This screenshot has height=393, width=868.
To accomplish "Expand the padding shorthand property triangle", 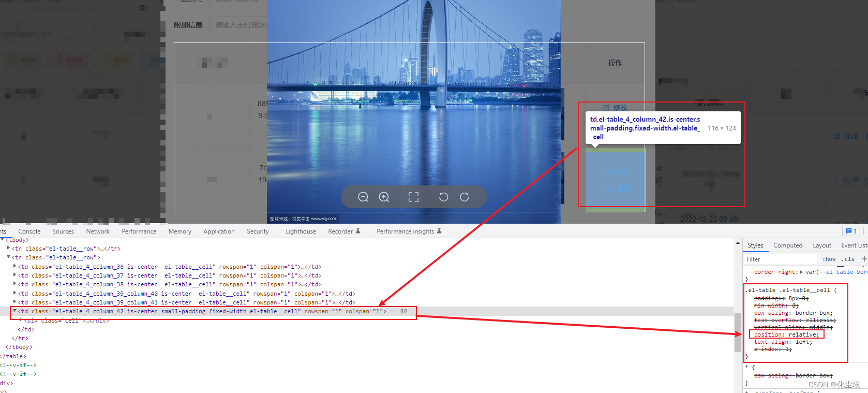I will coord(783,298).
